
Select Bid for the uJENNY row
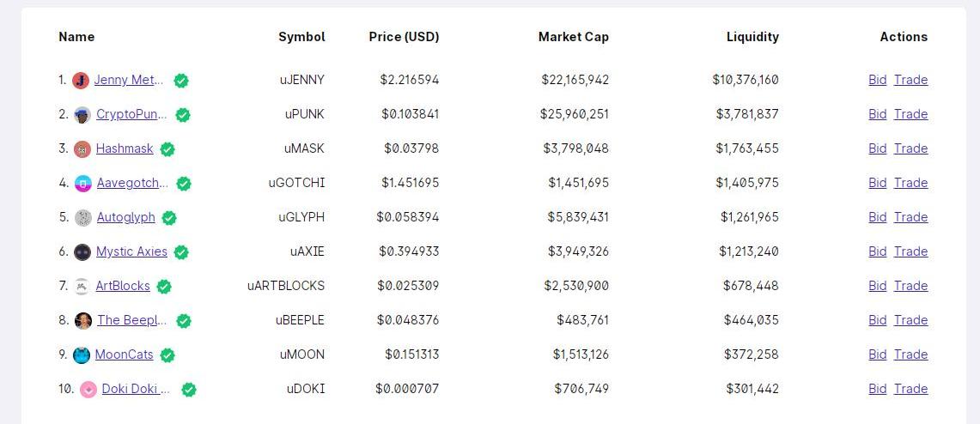(x=878, y=80)
